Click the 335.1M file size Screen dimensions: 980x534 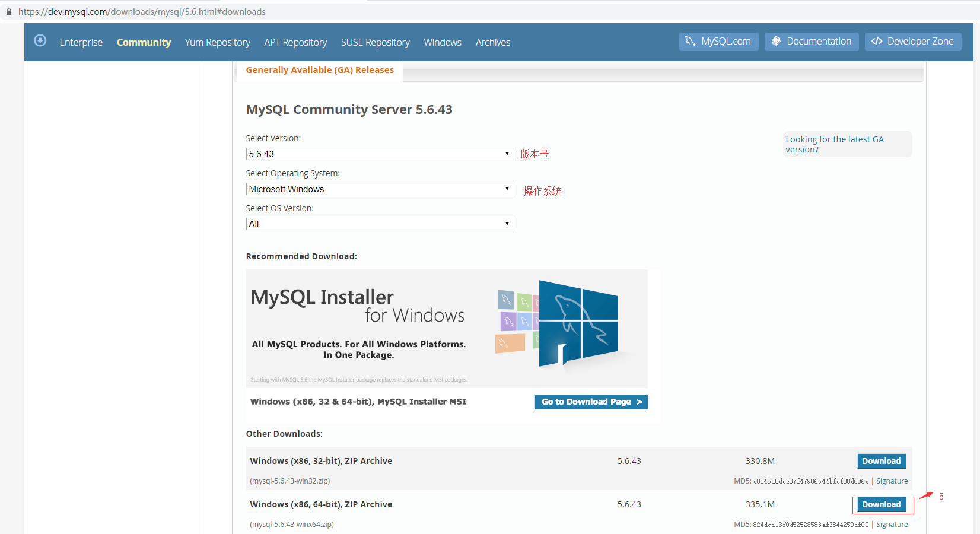click(760, 504)
